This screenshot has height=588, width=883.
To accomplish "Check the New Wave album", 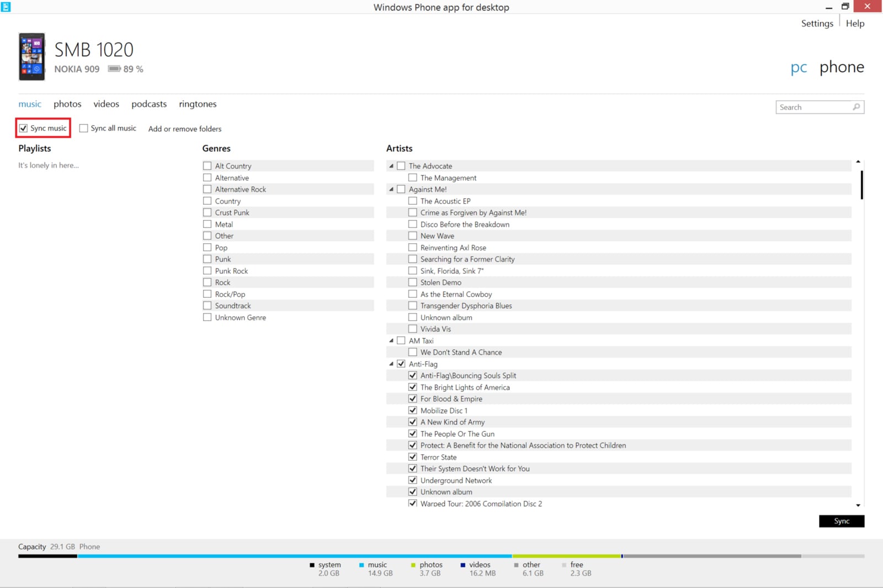I will pos(413,236).
